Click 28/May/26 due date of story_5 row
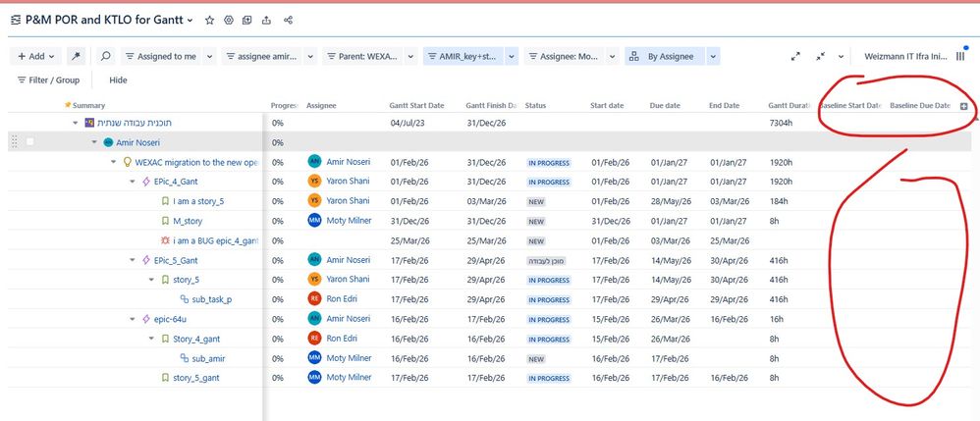 pos(672,201)
